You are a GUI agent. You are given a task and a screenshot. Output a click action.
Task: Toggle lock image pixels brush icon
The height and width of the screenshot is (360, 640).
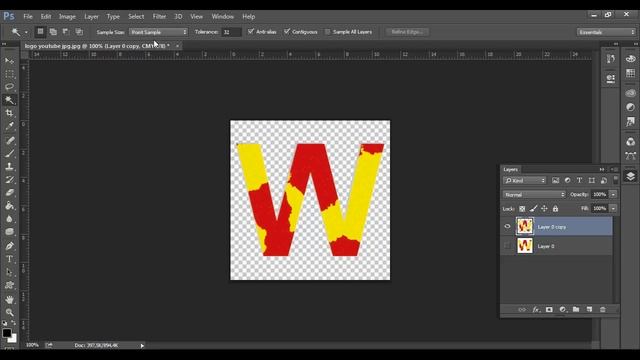tap(533, 209)
